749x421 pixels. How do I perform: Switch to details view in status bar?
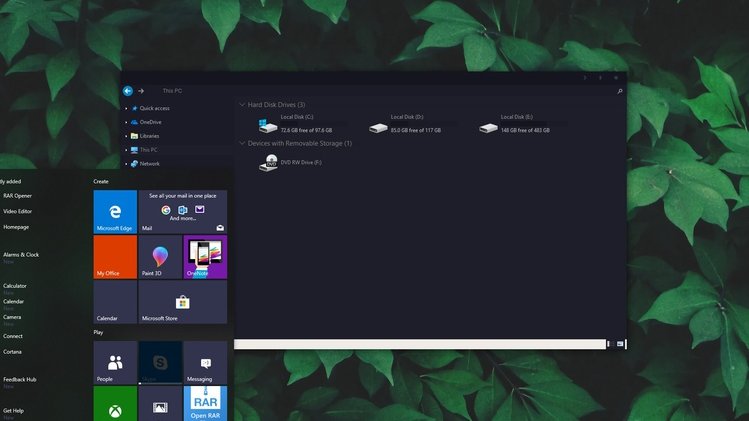coord(610,344)
